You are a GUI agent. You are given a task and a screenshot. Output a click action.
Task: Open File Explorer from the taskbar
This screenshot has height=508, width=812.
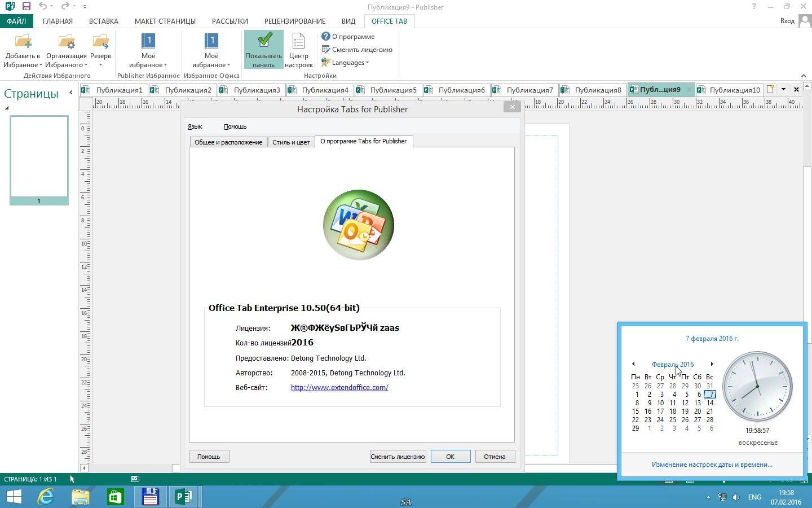(81, 497)
